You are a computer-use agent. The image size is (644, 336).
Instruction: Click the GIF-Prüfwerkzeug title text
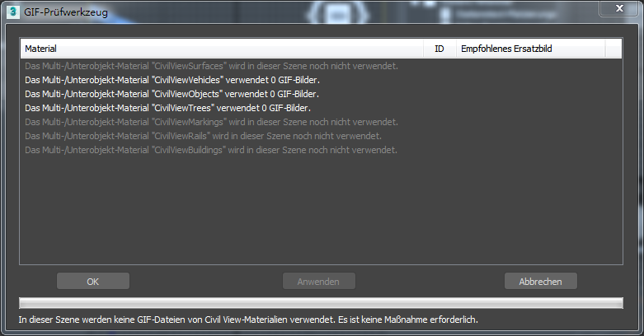66,12
